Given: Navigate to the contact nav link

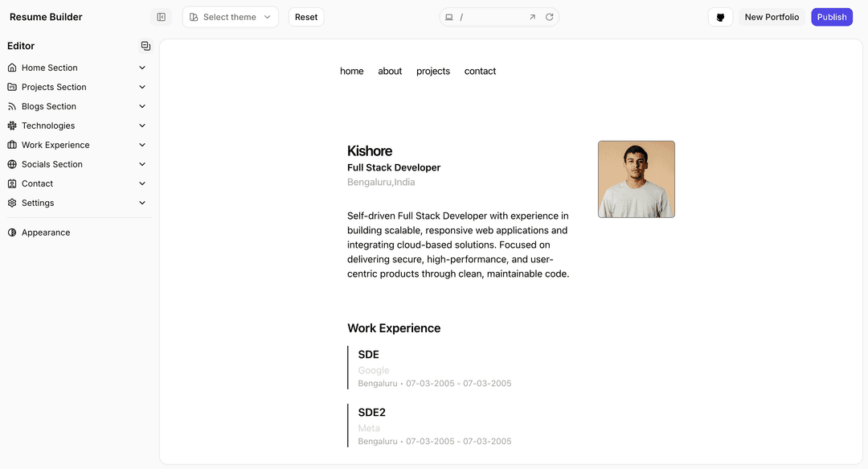Looking at the screenshot, I should pos(480,71).
